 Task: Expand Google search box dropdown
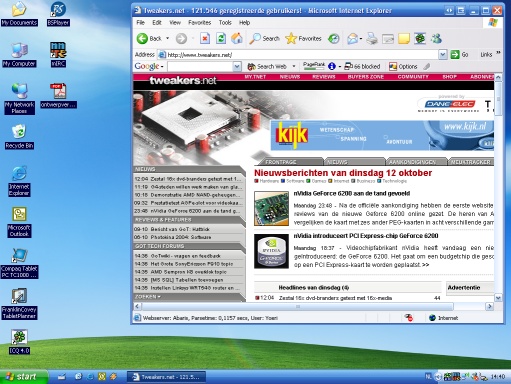coord(237,66)
